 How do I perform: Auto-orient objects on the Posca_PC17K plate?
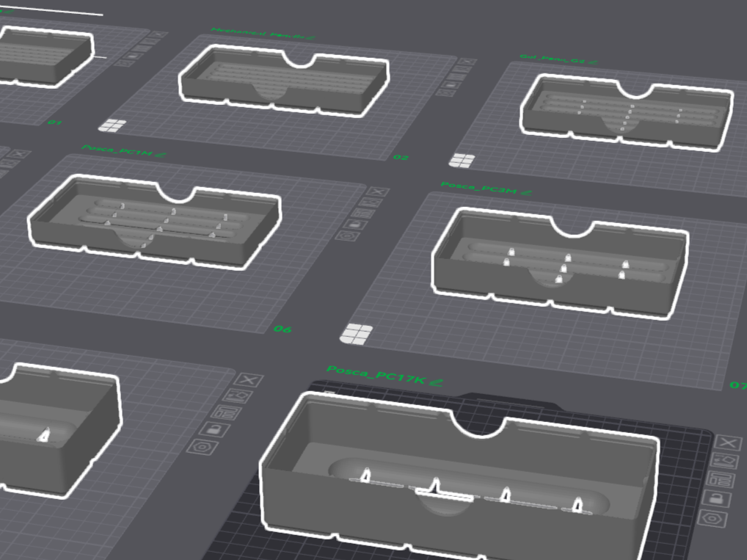click(x=724, y=461)
